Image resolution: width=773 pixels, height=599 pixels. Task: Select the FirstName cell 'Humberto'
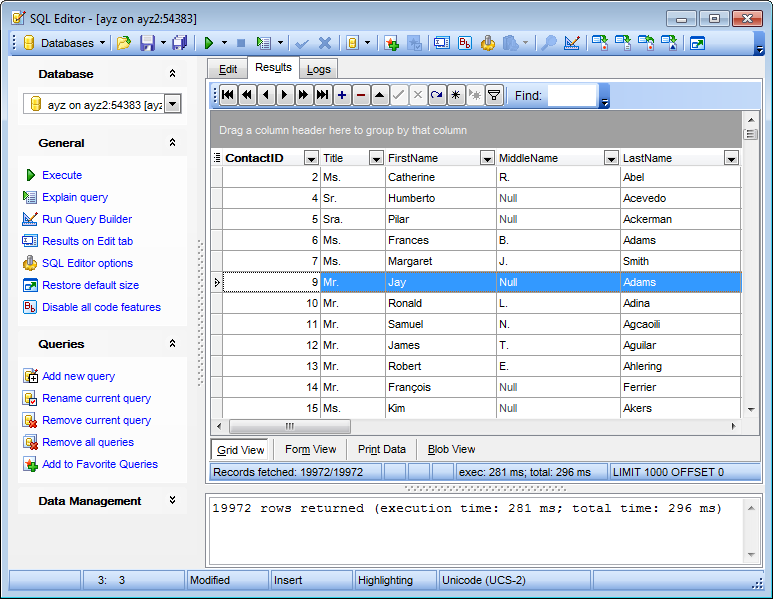(x=441, y=198)
